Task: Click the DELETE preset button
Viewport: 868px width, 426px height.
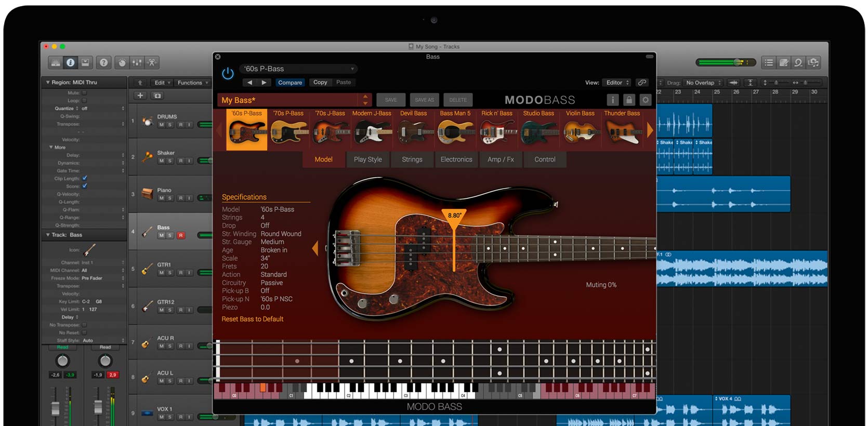Action: click(x=458, y=100)
